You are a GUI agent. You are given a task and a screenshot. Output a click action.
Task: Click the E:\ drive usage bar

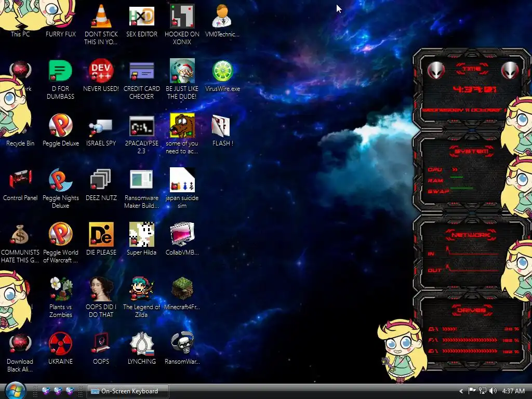click(x=470, y=351)
